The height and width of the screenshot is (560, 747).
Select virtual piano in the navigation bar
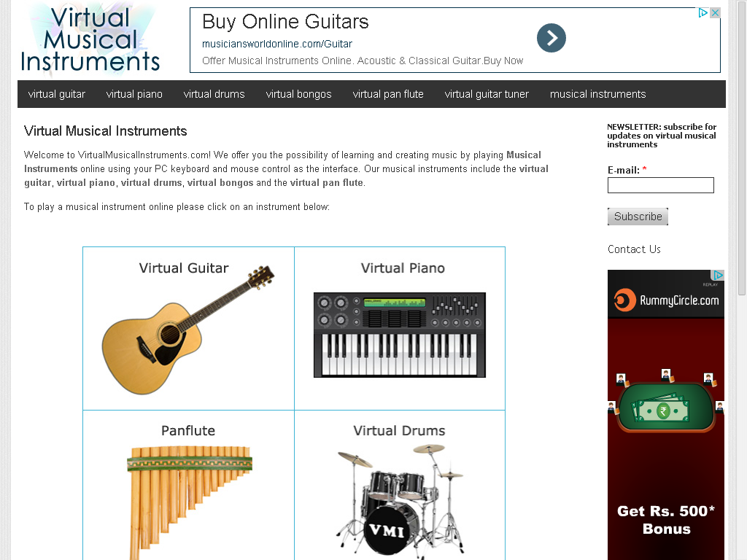(134, 94)
